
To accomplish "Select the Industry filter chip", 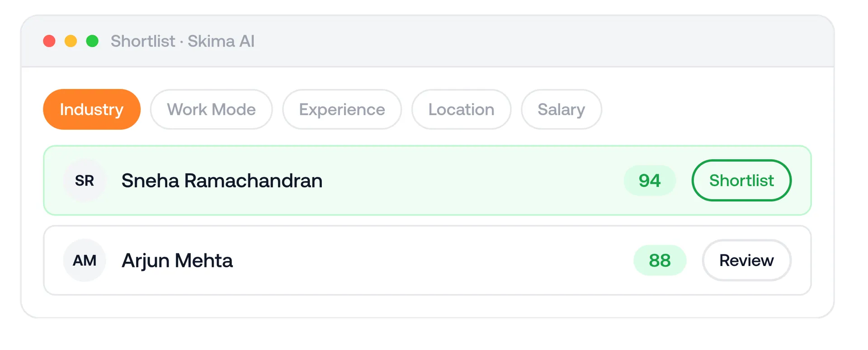I will (92, 109).
